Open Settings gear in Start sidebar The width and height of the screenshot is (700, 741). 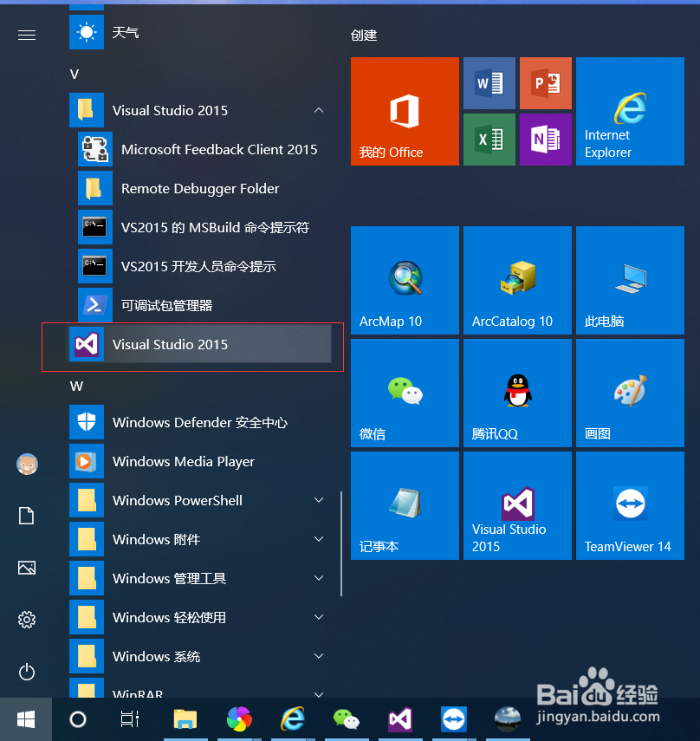[x=27, y=620]
